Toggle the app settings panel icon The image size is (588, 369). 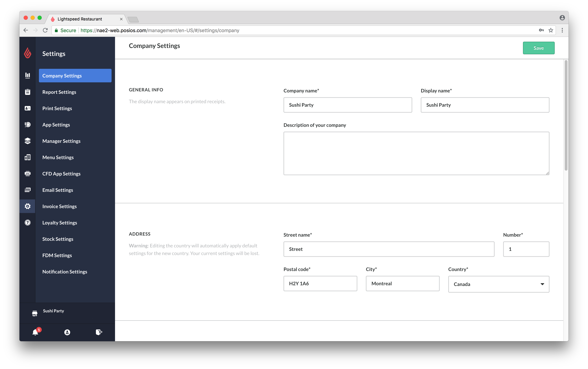pos(28,125)
